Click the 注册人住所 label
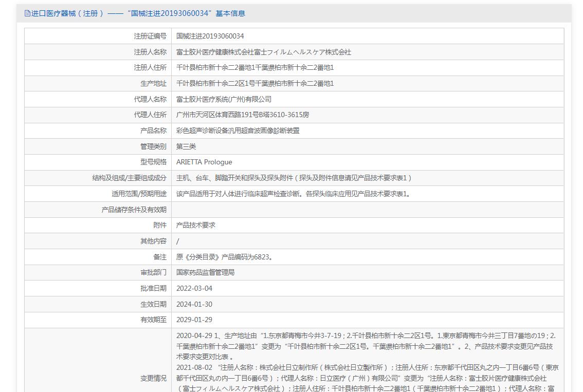 [x=150, y=68]
